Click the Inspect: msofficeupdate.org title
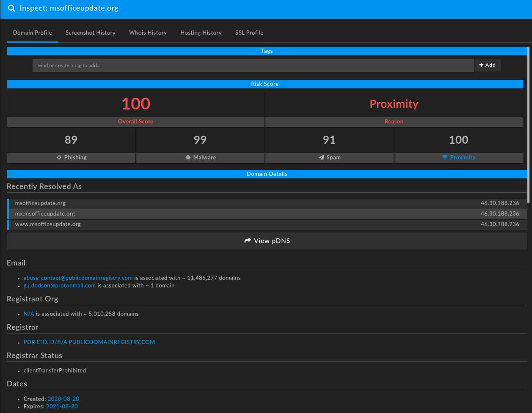Image resolution: width=532 pixels, height=413 pixels. coord(69,8)
